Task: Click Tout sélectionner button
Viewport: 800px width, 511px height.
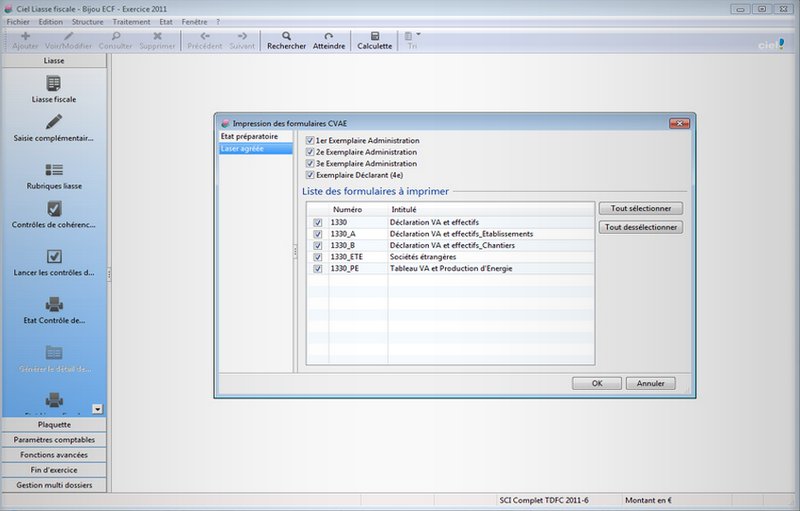Action: pos(641,208)
